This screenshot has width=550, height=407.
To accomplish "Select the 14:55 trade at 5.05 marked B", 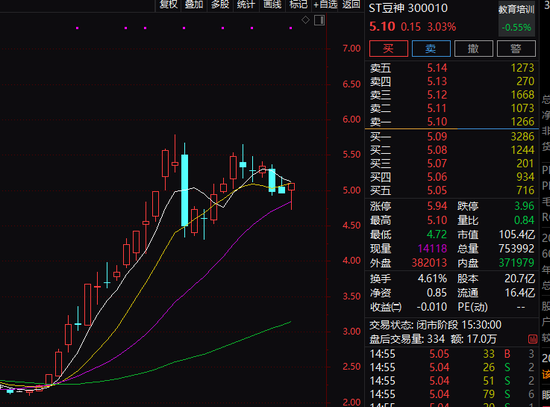I will coord(452,354).
